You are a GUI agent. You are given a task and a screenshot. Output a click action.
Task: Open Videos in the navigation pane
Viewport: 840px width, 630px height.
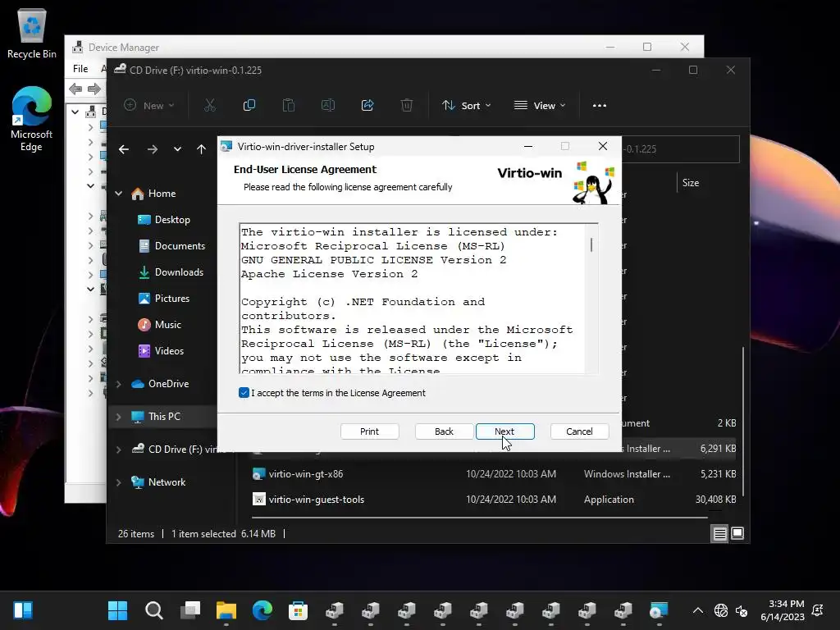(161, 351)
